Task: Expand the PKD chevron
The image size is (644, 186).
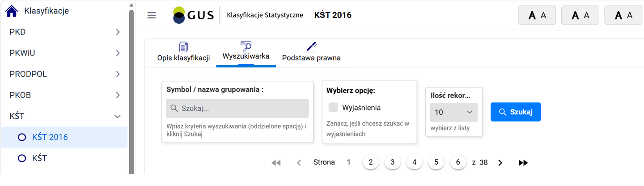Action: pyautogui.click(x=118, y=32)
